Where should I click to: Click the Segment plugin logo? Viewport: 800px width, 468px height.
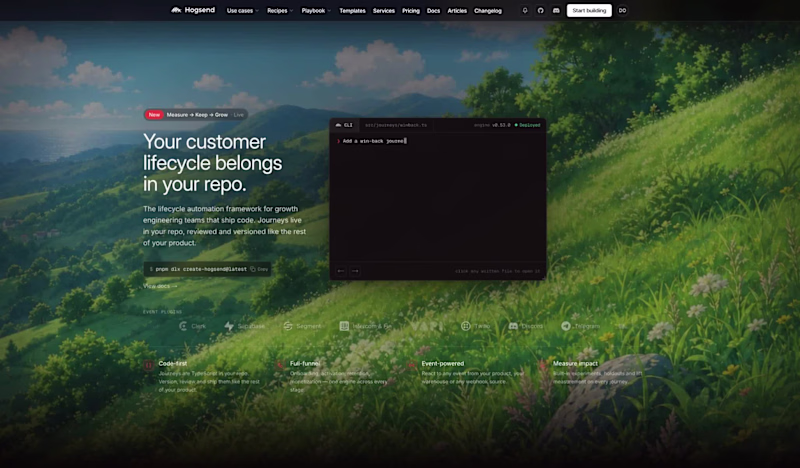coord(302,326)
